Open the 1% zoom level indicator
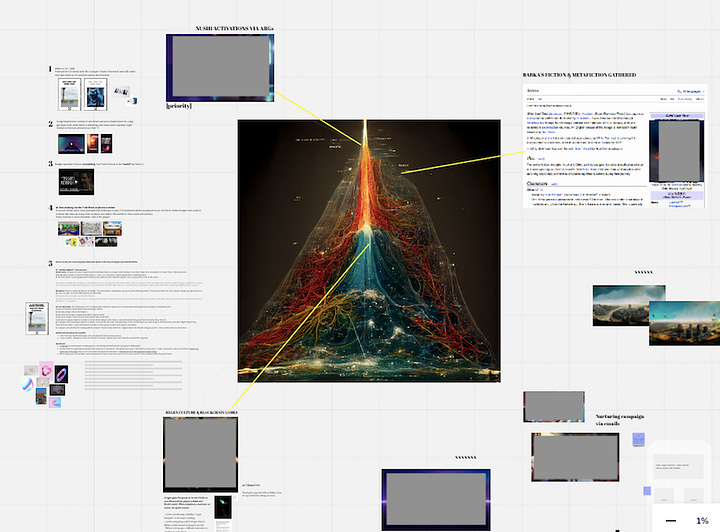Viewport: 720px width, 532px height. (702, 521)
